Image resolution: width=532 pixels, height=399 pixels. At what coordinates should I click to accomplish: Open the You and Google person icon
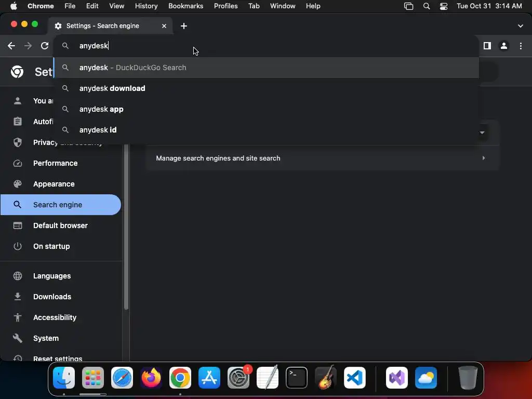pyautogui.click(x=18, y=101)
